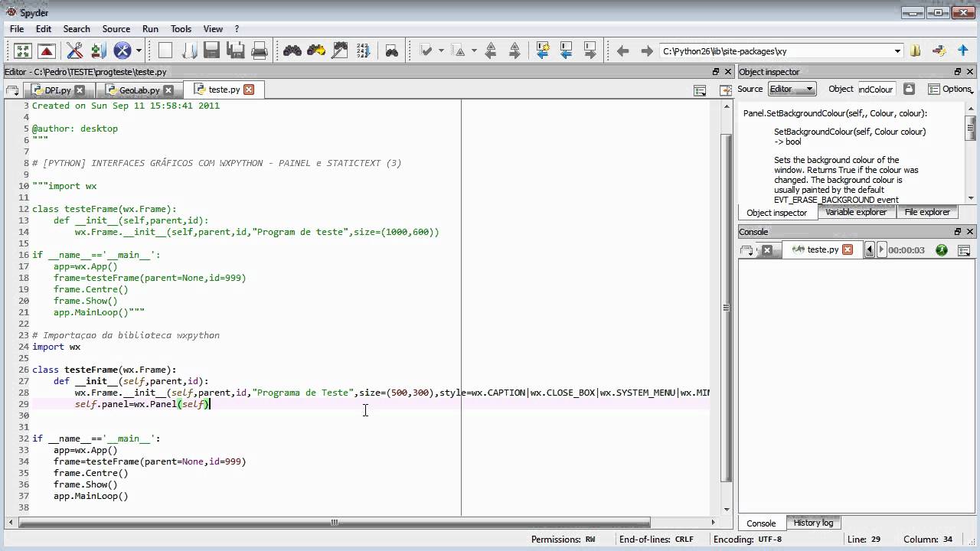980x551 pixels.
Task: Click the blue circular tools icon
Action: click(122, 51)
